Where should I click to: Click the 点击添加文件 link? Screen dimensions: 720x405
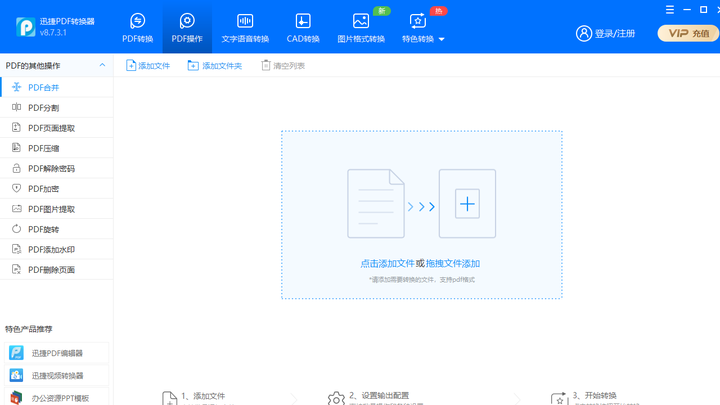coord(387,264)
